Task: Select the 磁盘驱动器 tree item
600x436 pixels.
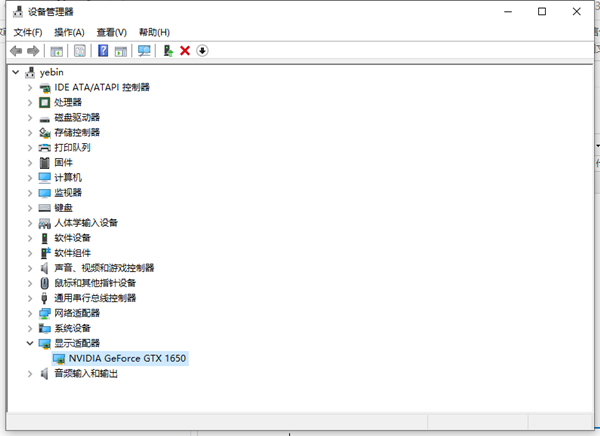Action: tap(76, 117)
